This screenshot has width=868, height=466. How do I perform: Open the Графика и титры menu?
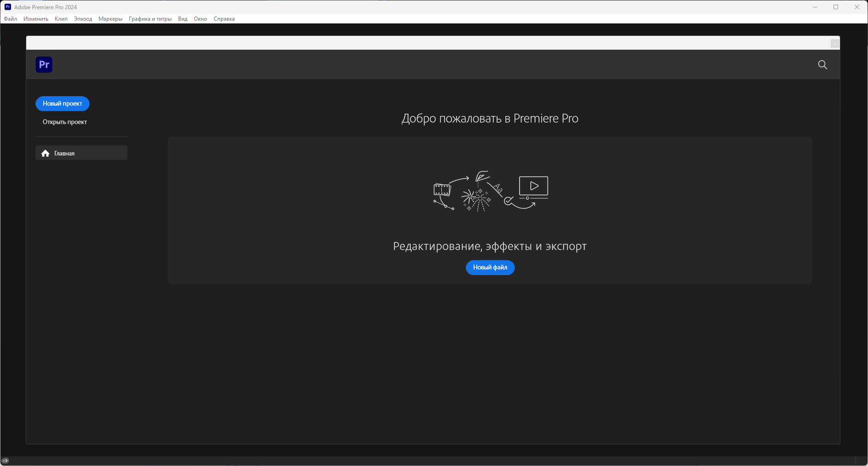click(x=150, y=19)
